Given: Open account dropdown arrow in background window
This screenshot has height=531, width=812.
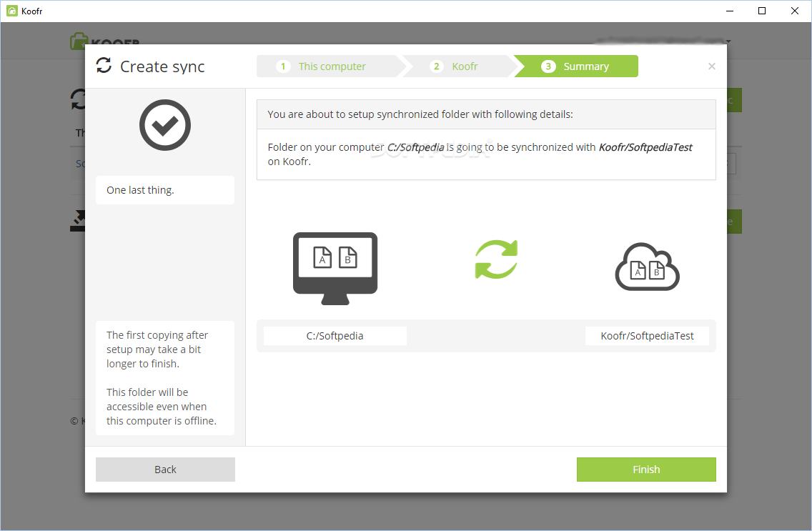Looking at the screenshot, I should [728, 41].
